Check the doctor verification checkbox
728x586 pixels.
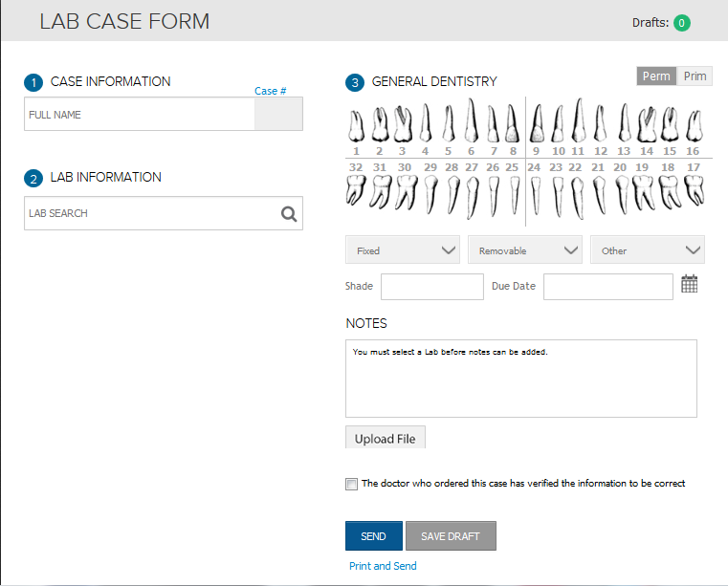[x=351, y=484]
